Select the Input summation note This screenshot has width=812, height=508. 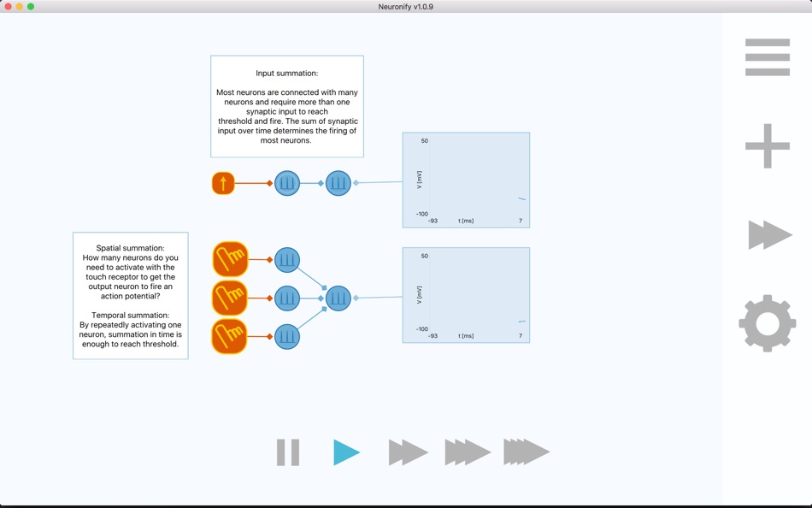[287, 106]
